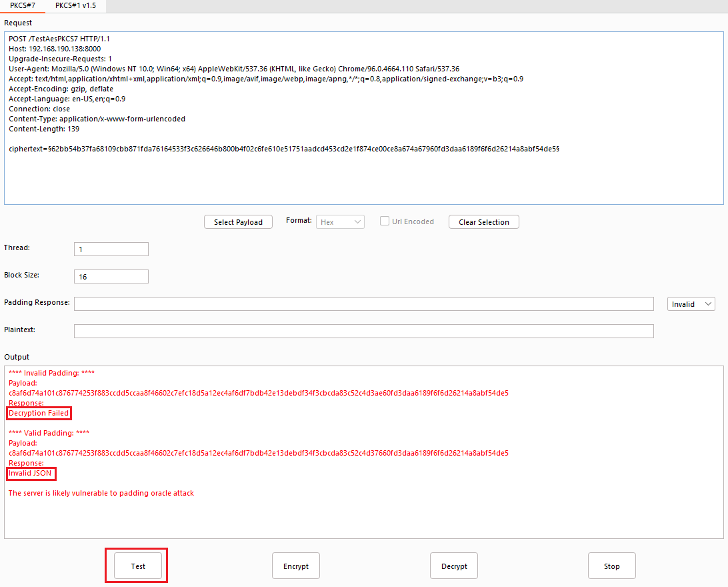Click the Content-Type header line

pos(97,119)
